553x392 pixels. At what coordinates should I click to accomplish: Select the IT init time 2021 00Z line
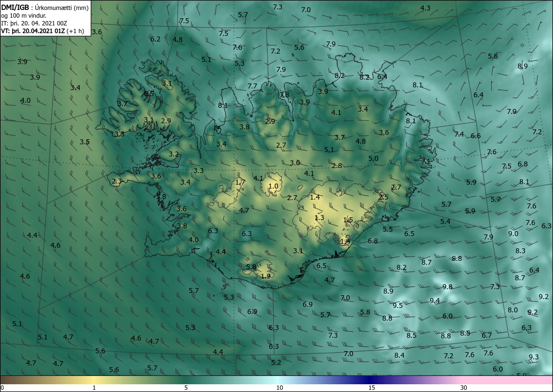[x=34, y=23]
